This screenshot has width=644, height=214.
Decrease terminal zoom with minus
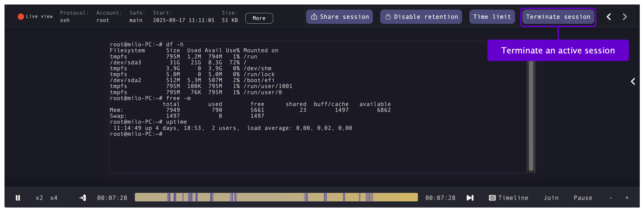[x=611, y=198]
